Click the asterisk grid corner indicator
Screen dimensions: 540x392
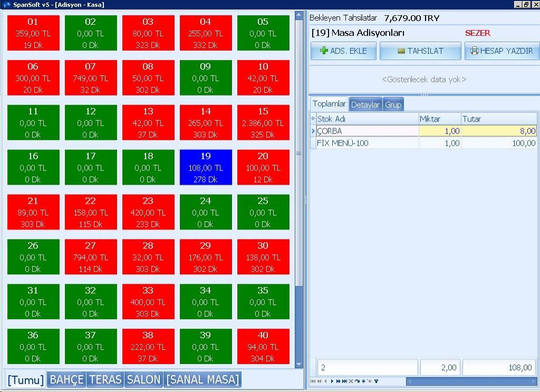click(x=313, y=119)
